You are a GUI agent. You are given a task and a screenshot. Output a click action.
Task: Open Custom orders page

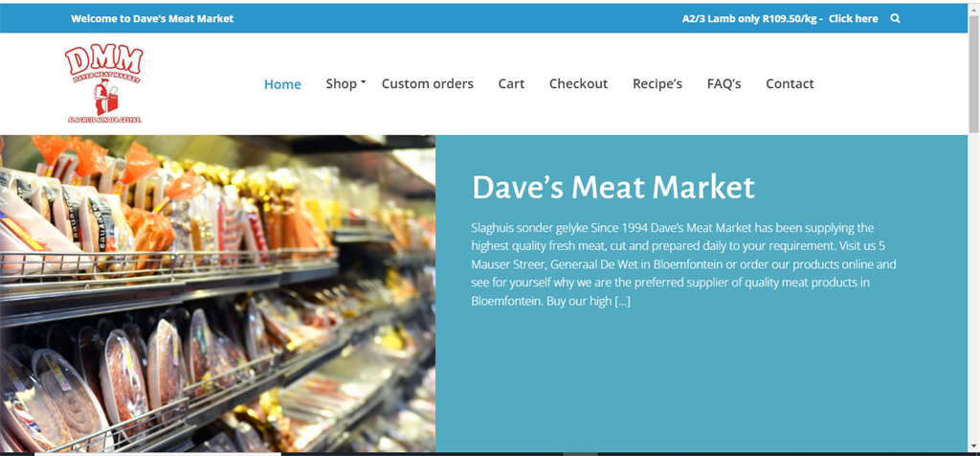click(428, 83)
